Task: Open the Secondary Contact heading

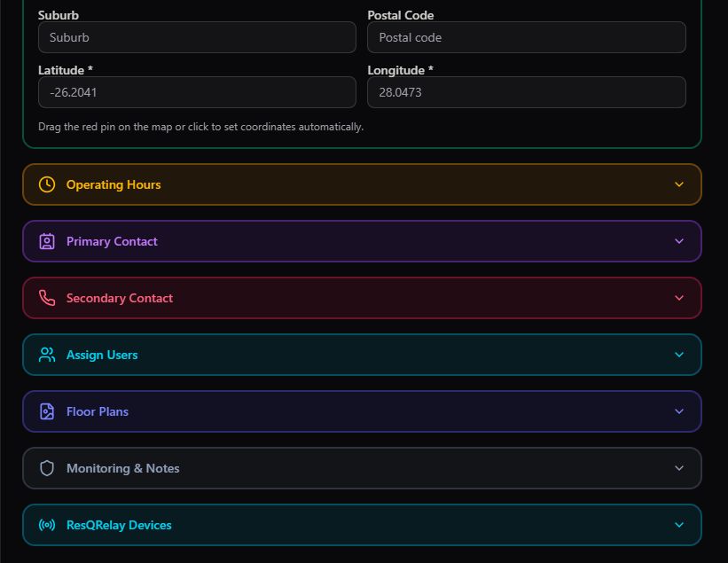Action: 120,298
